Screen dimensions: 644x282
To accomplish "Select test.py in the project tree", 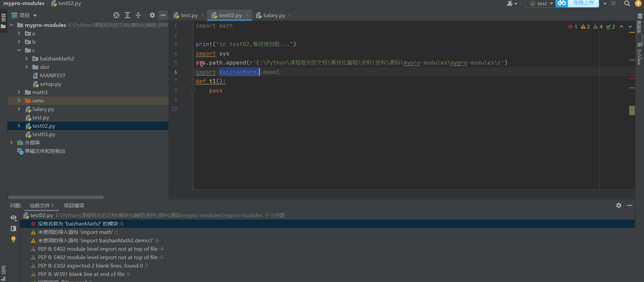I will [x=40, y=118].
